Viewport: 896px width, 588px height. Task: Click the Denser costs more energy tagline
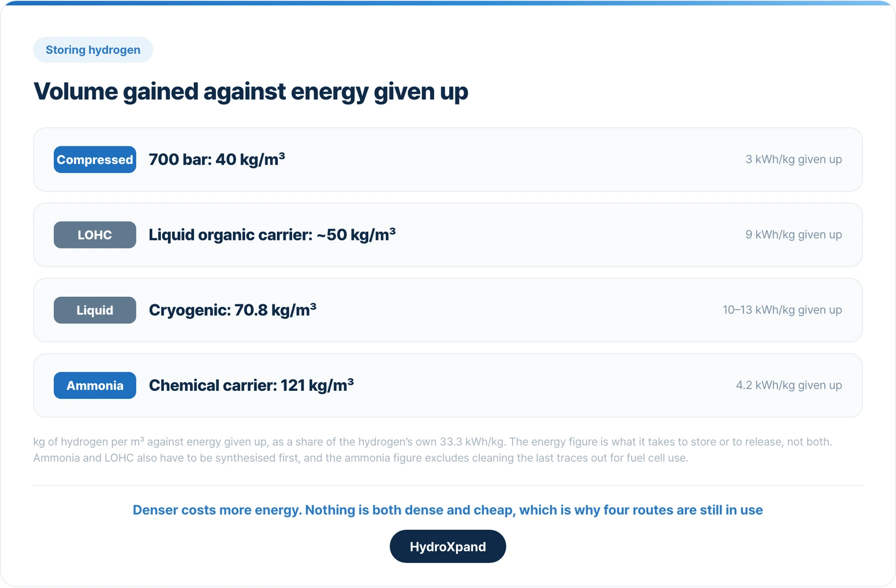(448, 510)
